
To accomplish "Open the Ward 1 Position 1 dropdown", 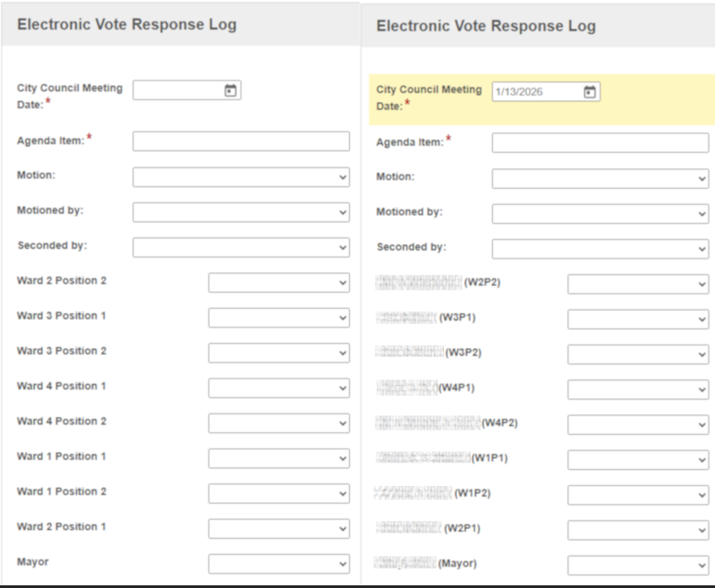I will point(278,458).
